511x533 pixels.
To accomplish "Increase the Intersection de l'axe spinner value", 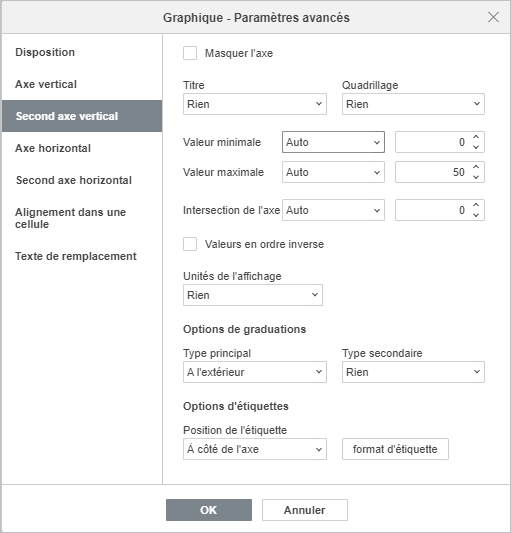I will [476, 205].
